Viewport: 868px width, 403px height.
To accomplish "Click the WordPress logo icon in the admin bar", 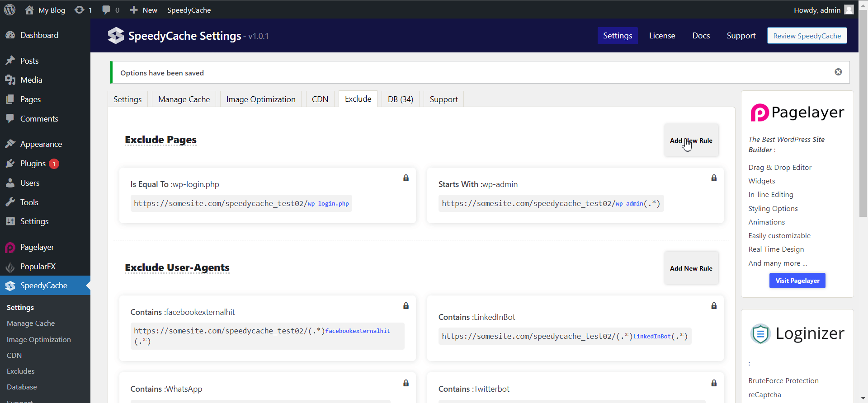I will pos(9,9).
